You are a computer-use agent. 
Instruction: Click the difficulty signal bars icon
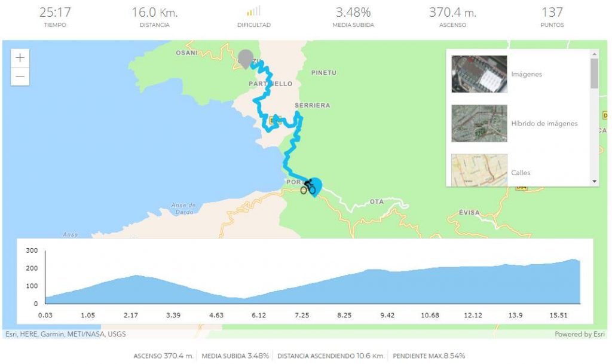pyautogui.click(x=253, y=11)
